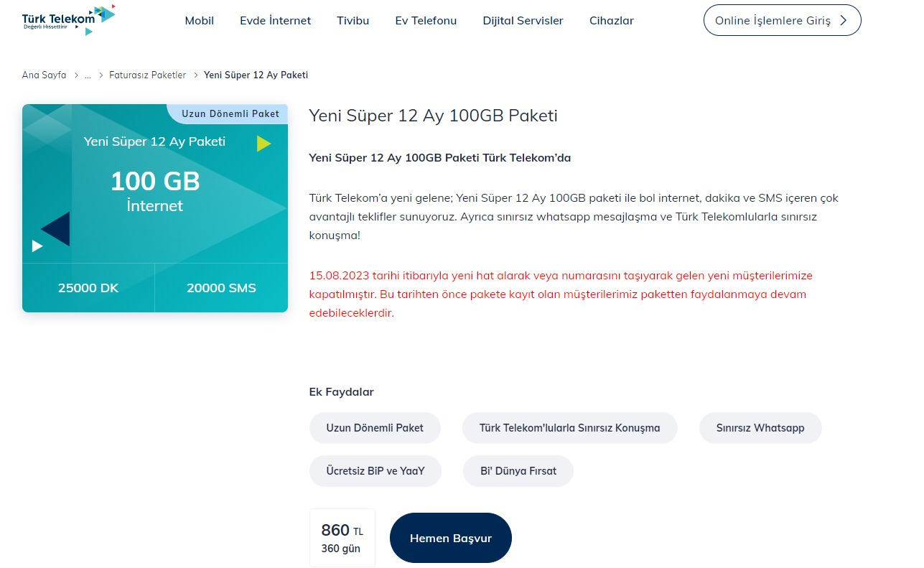Open the Tivibu menu
Image resolution: width=924 pixels, height=568 pixels.
pos(353,21)
